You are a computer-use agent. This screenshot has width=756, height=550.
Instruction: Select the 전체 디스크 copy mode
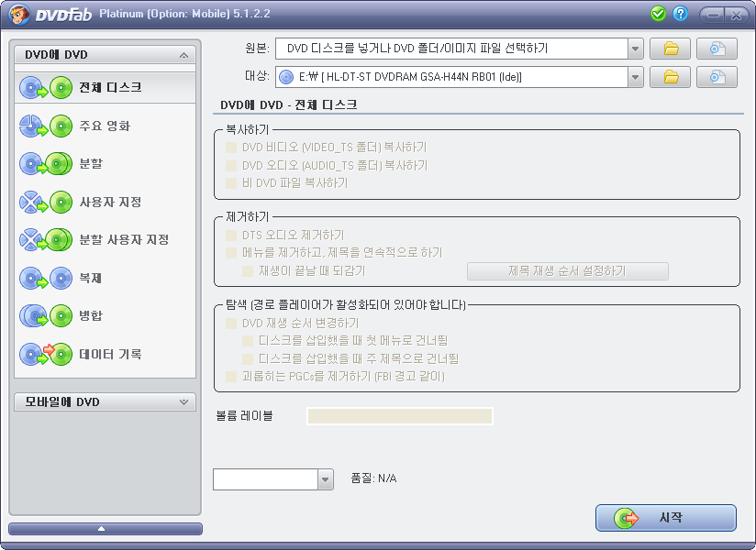click(x=106, y=88)
